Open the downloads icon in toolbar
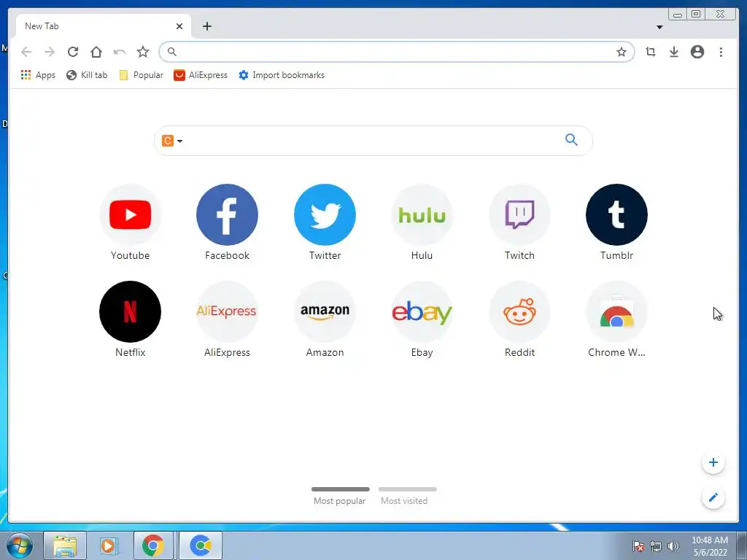The image size is (747, 560). point(674,52)
